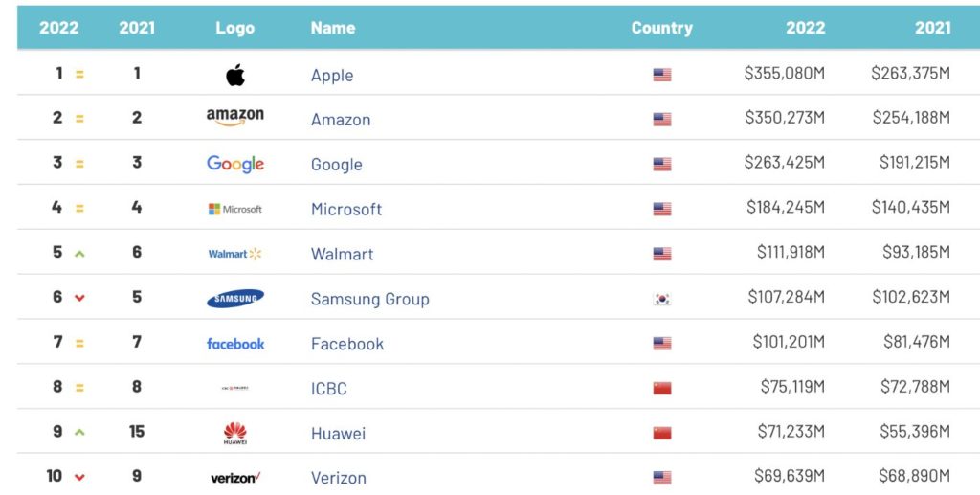Click the Apple logo icon
This screenshot has width=980, height=495.
pyautogui.click(x=235, y=75)
